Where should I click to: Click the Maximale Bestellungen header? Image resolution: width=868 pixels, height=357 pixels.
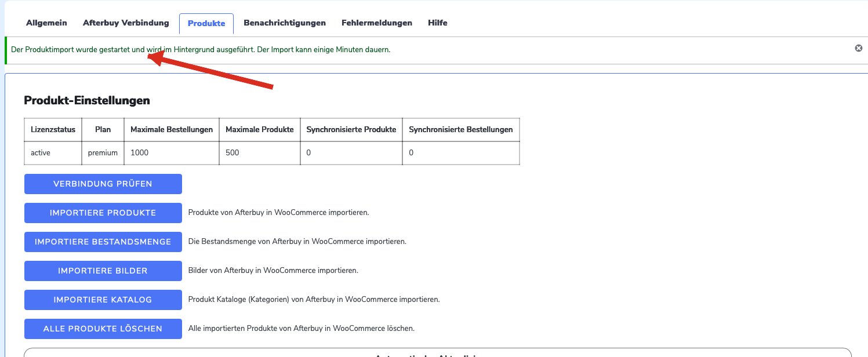(x=171, y=129)
